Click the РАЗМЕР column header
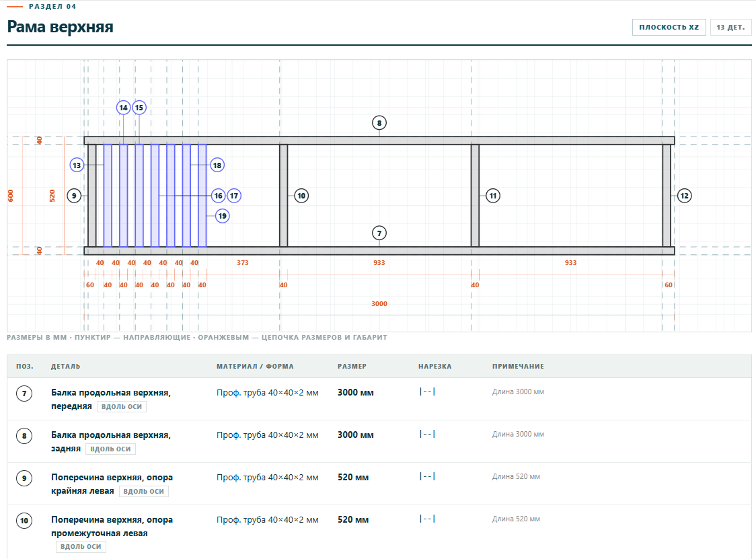756x559 pixels. coord(352,367)
